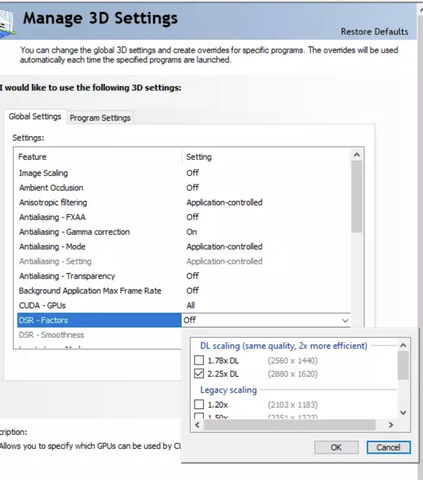The image size is (423, 480).
Task: Open the DSR - Factors dropdown arrow
Action: pyautogui.click(x=345, y=320)
